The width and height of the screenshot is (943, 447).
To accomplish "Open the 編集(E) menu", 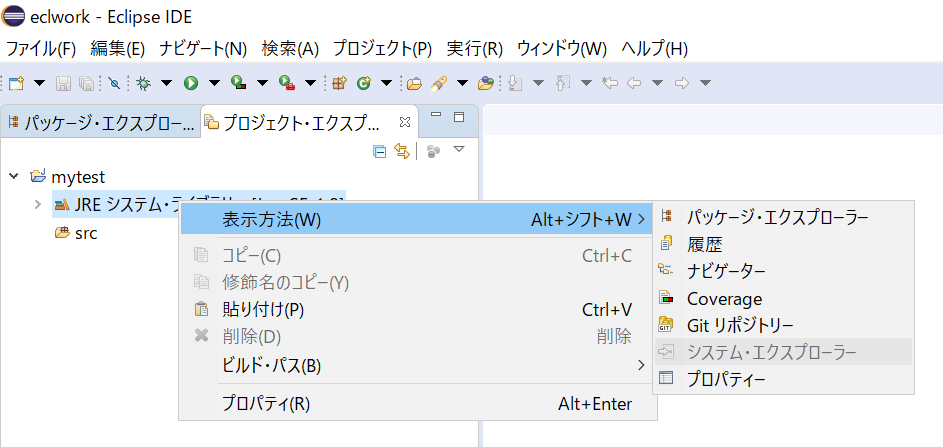I will click(118, 49).
